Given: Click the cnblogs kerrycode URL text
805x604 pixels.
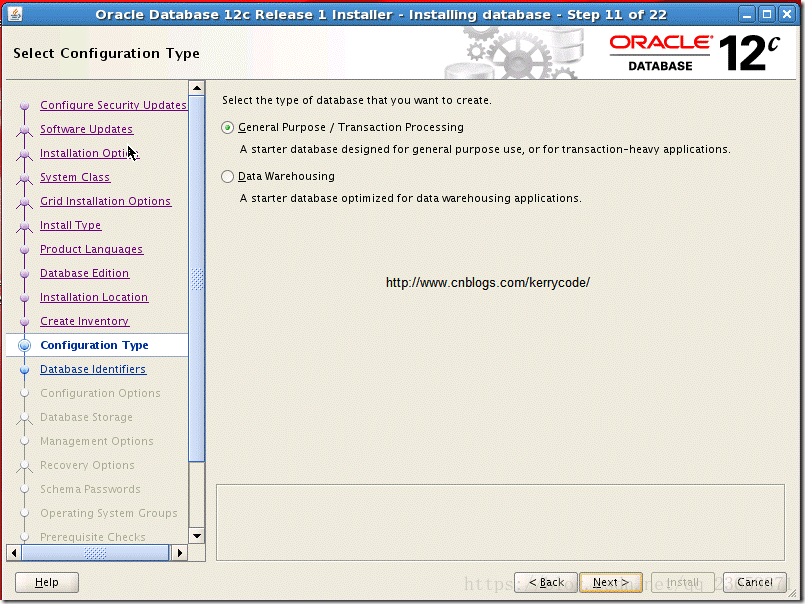Looking at the screenshot, I should click(488, 282).
